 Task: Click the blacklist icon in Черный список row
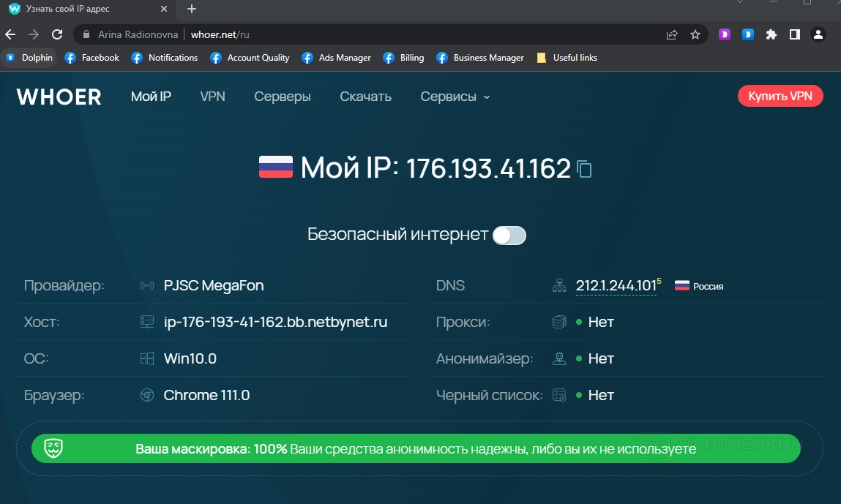[559, 395]
